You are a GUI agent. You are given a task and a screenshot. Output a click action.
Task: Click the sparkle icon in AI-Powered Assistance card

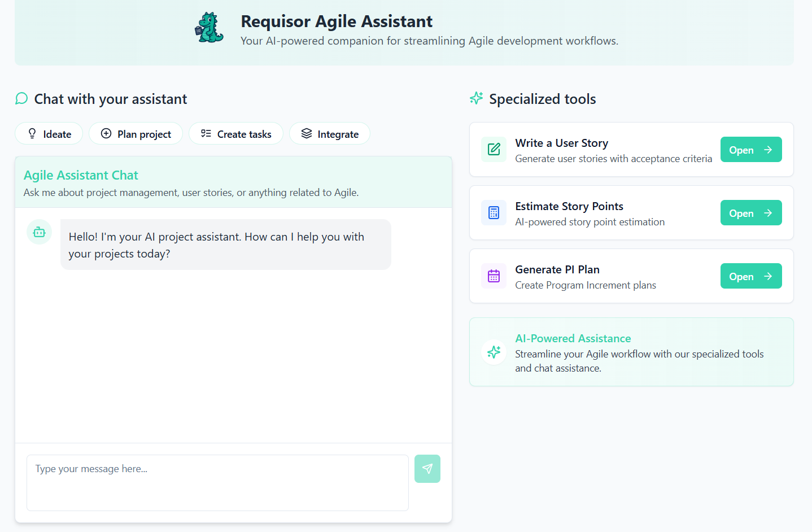(x=494, y=352)
